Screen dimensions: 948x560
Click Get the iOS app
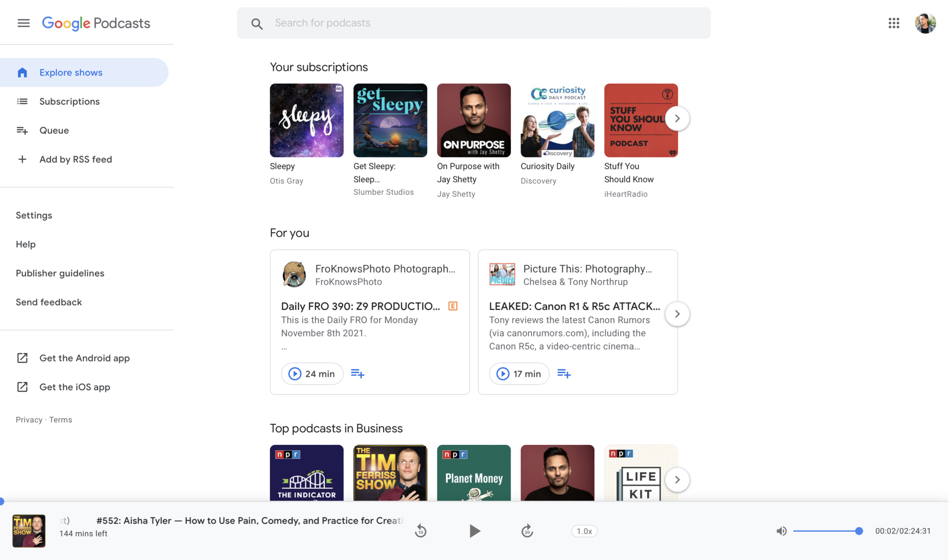tap(75, 387)
